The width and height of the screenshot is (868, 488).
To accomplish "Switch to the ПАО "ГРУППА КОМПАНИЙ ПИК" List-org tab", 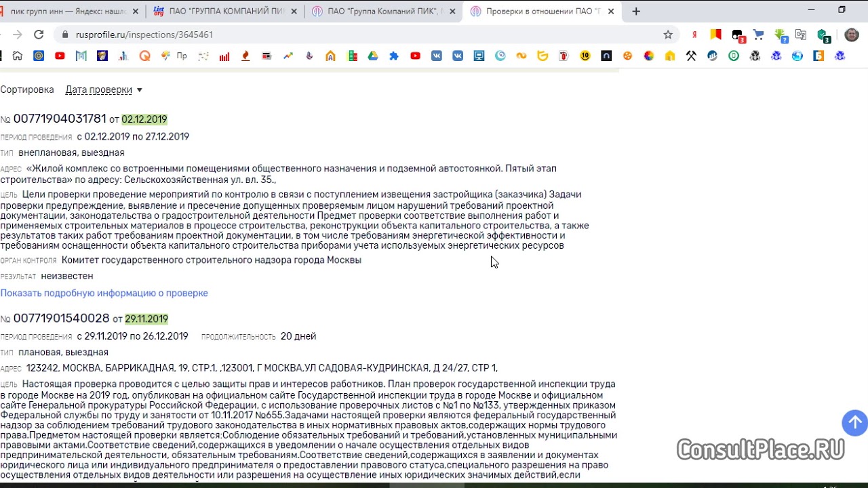I will [224, 12].
